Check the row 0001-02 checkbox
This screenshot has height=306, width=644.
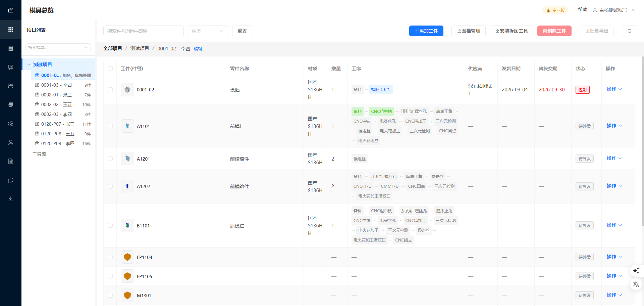pyautogui.click(x=110, y=90)
